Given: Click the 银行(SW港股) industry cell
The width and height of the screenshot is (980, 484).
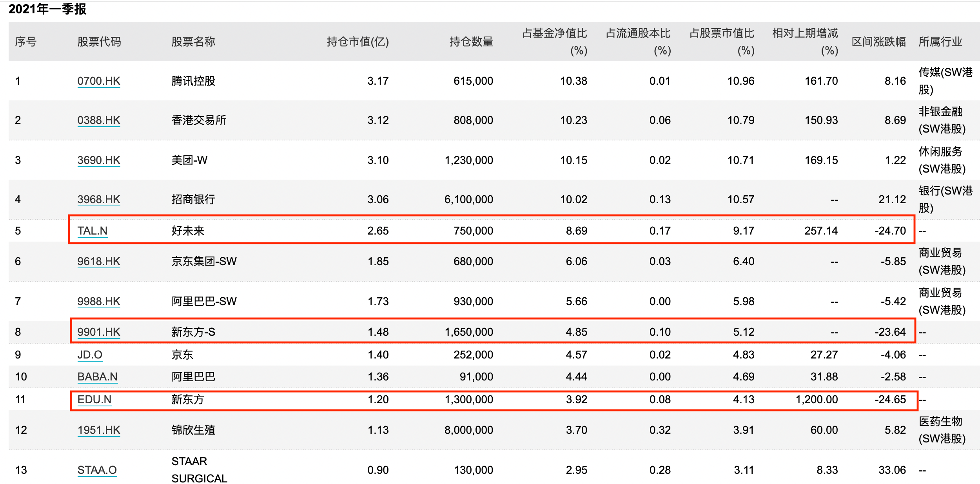Looking at the screenshot, I should click(x=946, y=199).
